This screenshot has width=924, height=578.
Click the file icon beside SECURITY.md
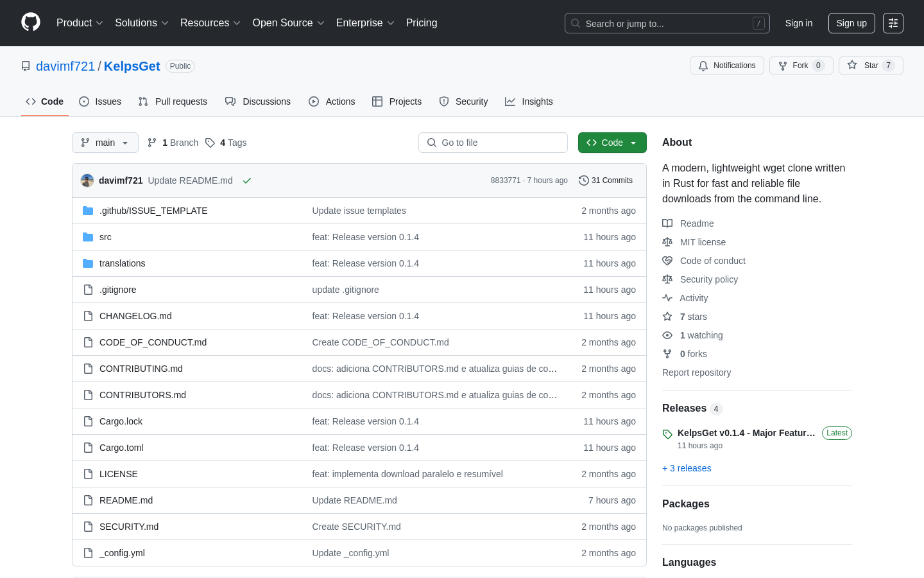88,527
